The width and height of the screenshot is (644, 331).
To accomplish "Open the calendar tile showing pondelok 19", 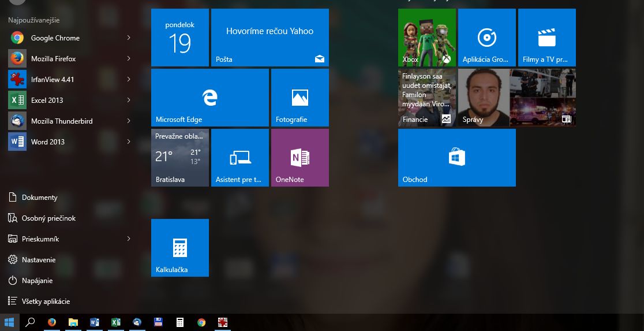I will point(180,38).
